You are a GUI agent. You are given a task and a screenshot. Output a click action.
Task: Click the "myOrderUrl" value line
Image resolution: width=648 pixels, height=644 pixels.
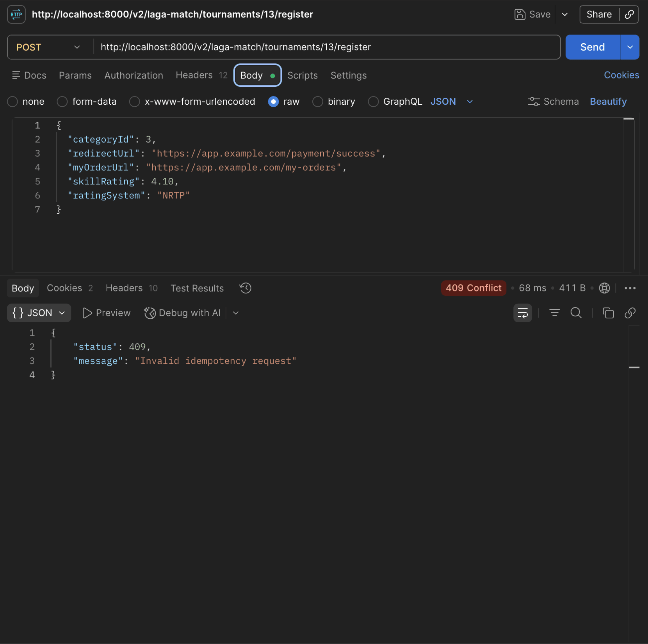pyautogui.click(x=207, y=167)
